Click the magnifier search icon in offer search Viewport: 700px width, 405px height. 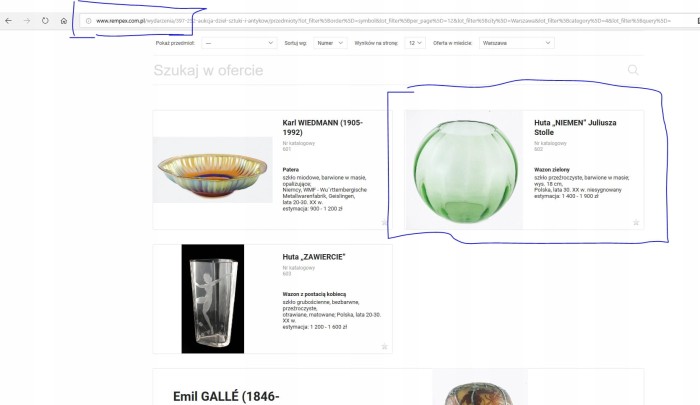click(x=633, y=70)
